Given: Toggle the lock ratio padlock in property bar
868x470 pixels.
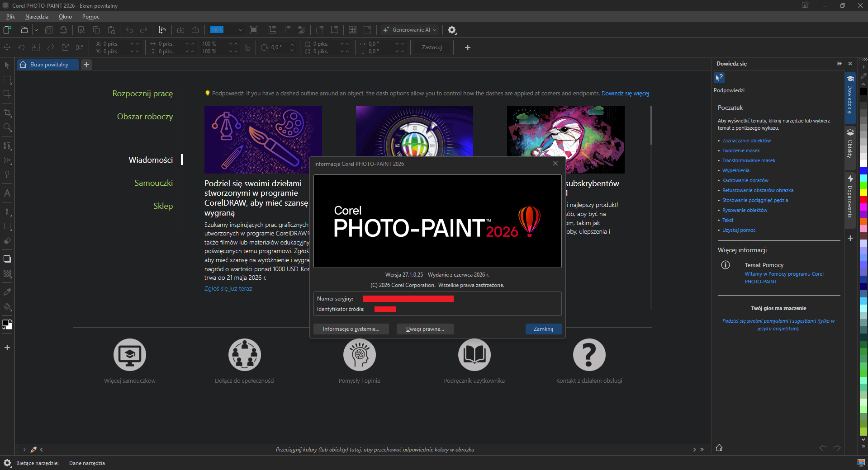Looking at the screenshot, I should (247, 47).
